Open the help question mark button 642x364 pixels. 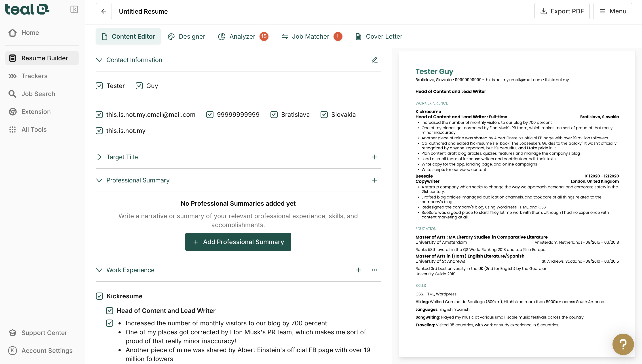[623, 344]
